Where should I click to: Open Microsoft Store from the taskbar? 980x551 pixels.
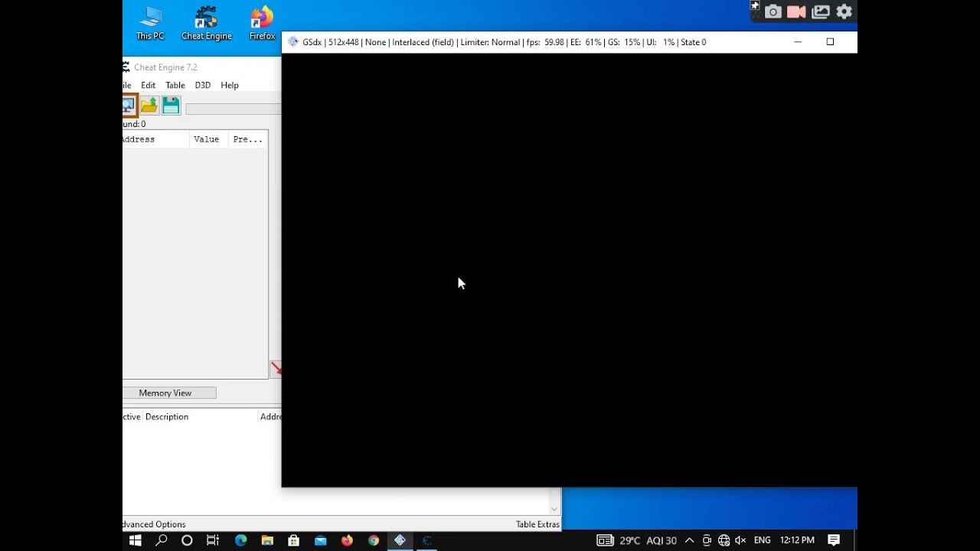pos(293,540)
